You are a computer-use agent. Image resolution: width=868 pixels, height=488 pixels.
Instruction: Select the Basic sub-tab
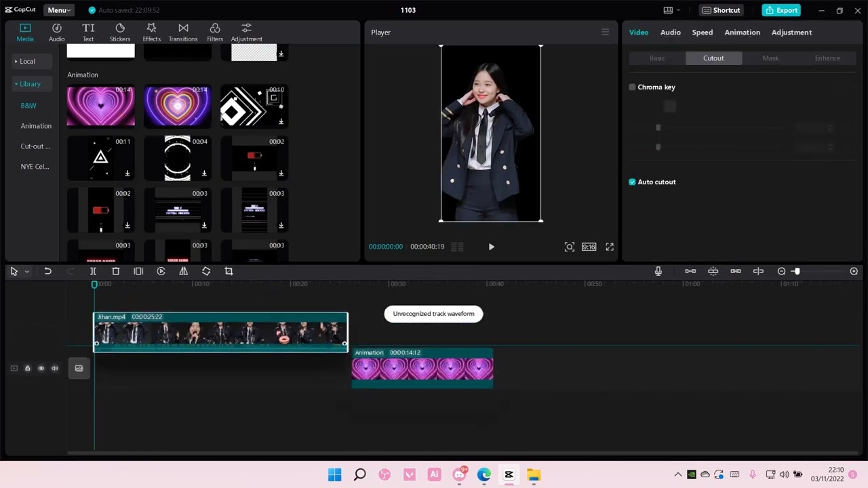pyautogui.click(x=657, y=58)
